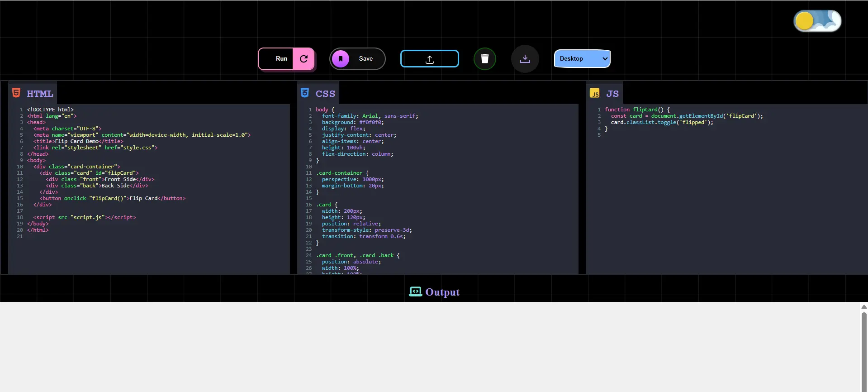This screenshot has width=868, height=392.
Task: Click the '<!DOCTYPE html>' line in HTML editor
Action: (x=50, y=110)
